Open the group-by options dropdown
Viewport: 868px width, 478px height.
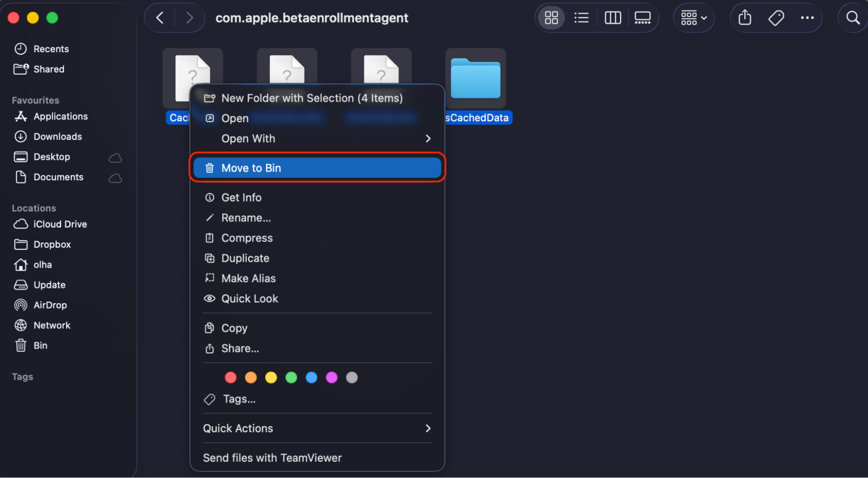(x=694, y=18)
